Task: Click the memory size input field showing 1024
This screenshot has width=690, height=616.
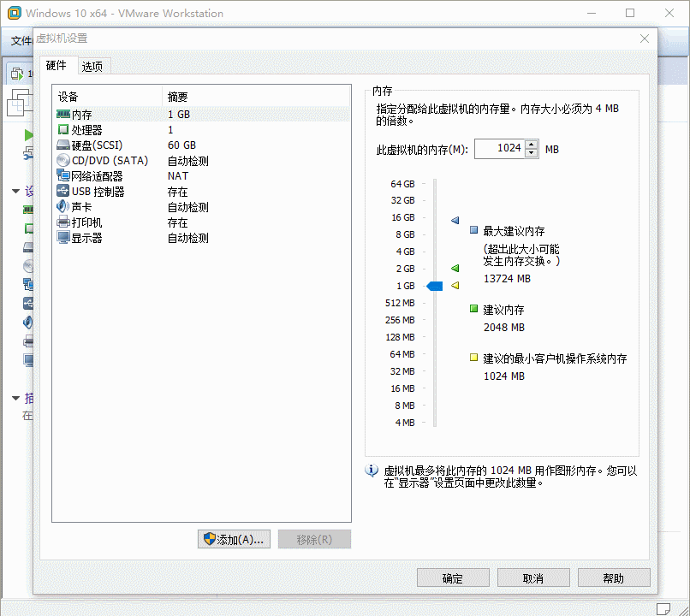Action: pyautogui.click(x=500, y=149)
